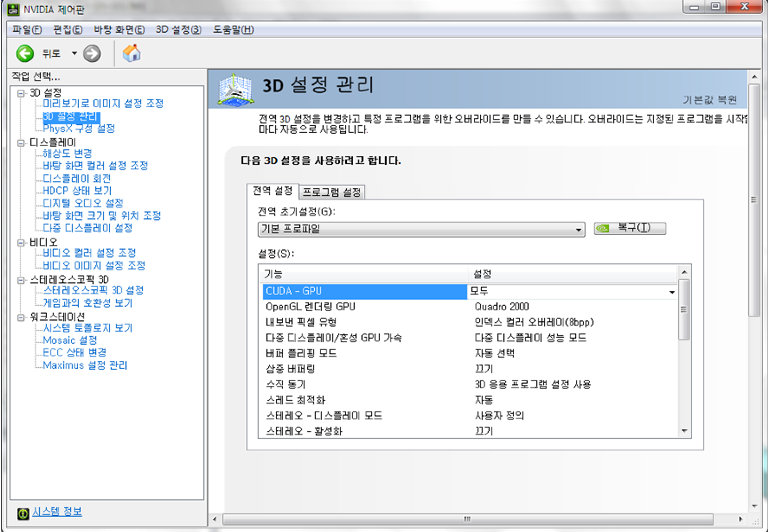Open 미리보기로 이미지 설정 조정

pos(103,104)
